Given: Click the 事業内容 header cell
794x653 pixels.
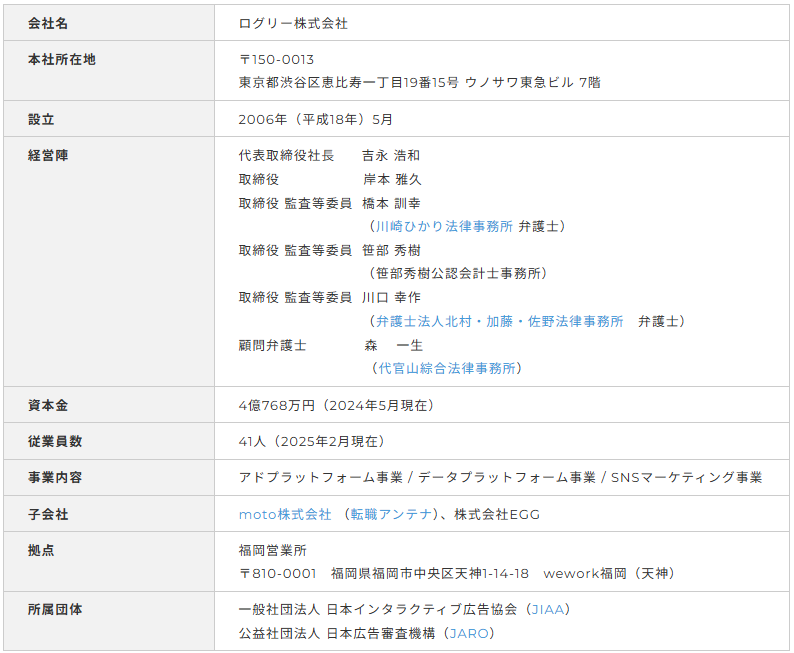Looking at the screenshot, I should [x=109, y=477].
